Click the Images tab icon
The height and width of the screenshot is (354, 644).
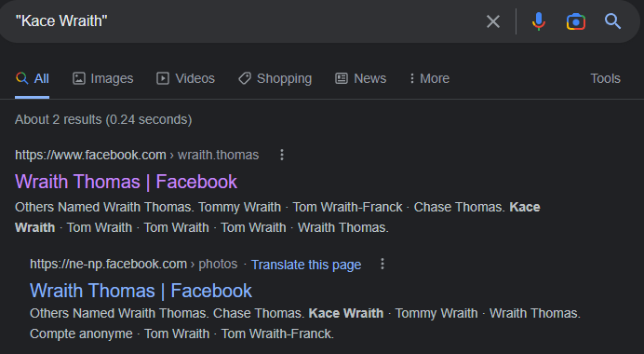click(x=79, y=78)
